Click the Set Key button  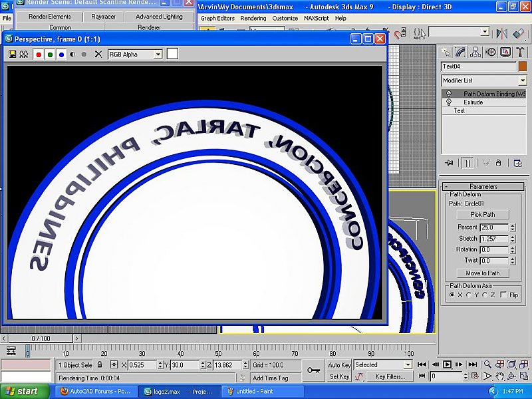[x=339, y=376]
